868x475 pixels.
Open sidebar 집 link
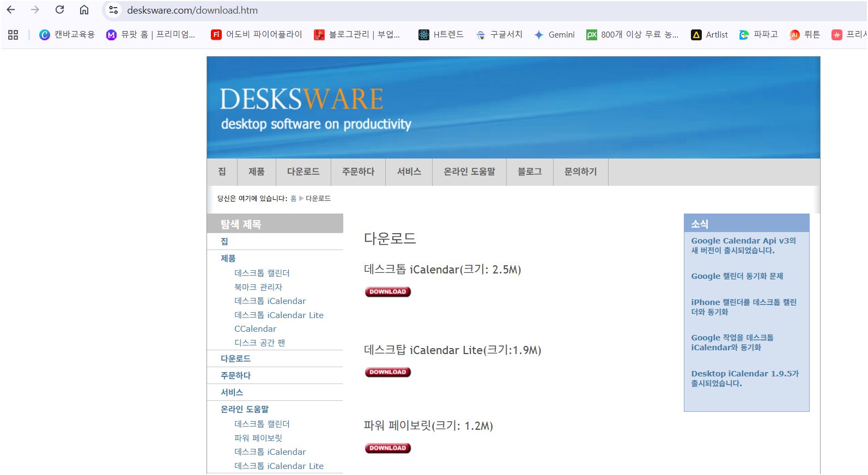224,241
